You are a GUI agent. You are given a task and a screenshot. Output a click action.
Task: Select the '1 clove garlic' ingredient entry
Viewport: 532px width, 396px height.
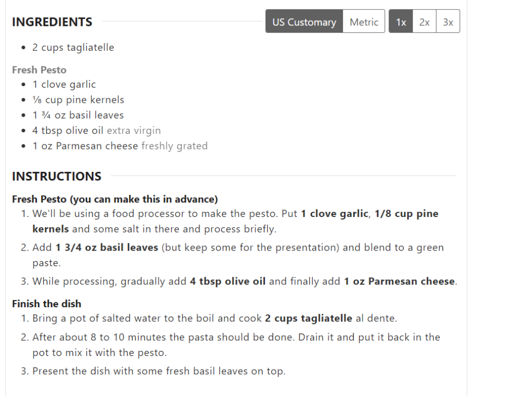(x=64, y=84)
